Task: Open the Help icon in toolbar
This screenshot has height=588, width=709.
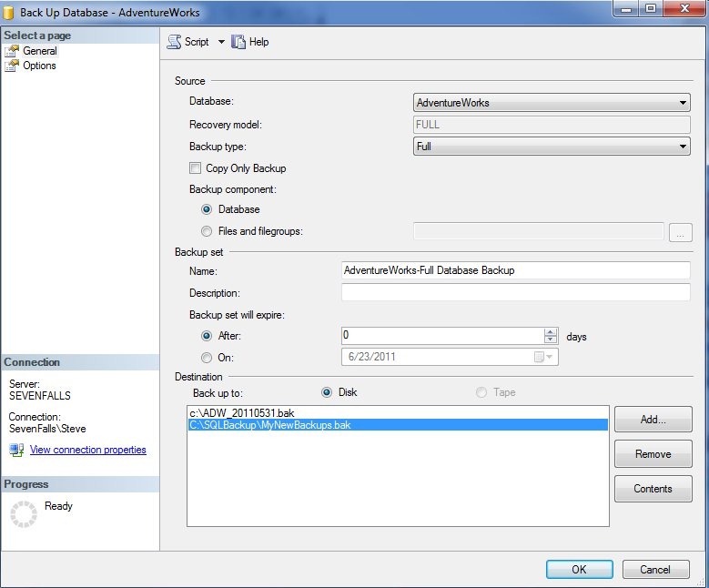Action: pos(238,42)
